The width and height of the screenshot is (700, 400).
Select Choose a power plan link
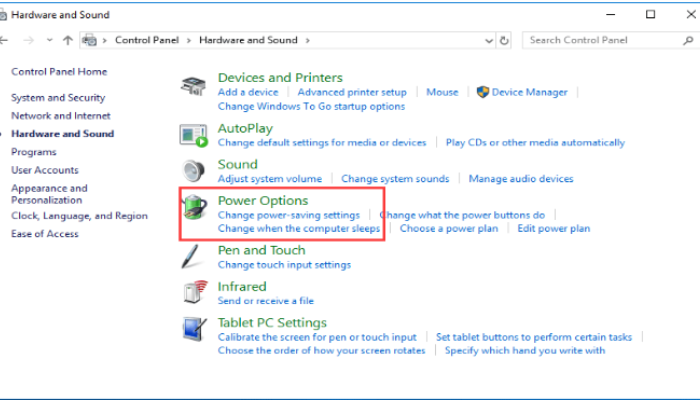click(448, 228)
